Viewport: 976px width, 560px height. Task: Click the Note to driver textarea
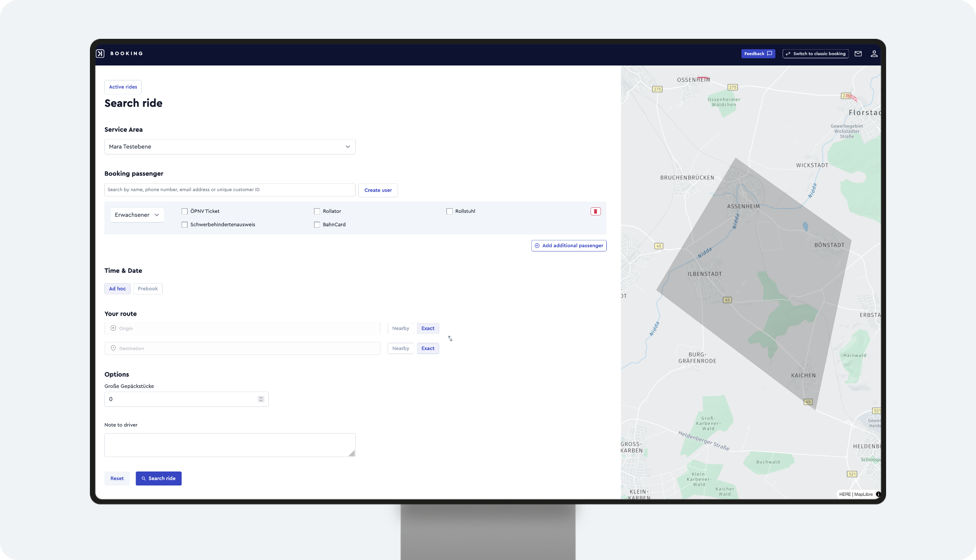click(230, 445)
